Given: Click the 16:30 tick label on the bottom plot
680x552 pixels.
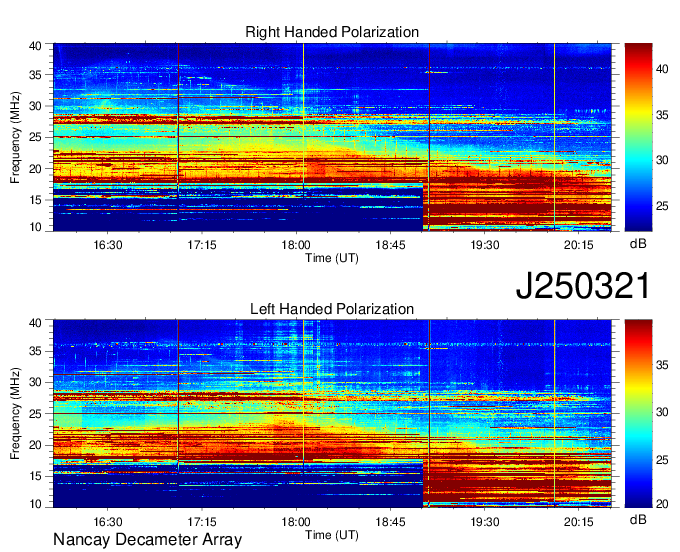Looking at the screenshot, I should [x=108, y=522].
